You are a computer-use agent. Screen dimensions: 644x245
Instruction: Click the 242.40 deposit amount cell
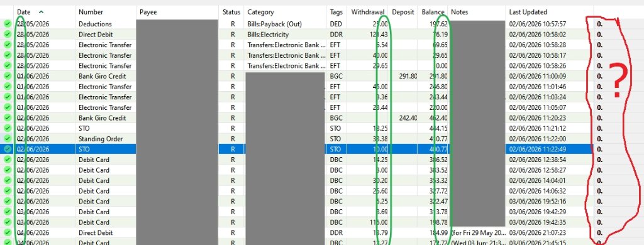tap(408, 117)
